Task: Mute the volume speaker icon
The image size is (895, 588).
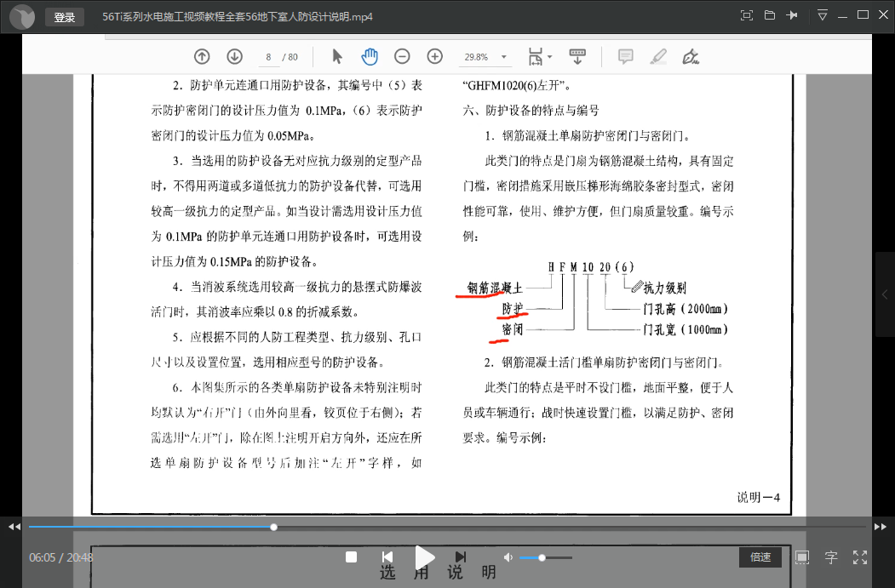Action: (508, 557)
